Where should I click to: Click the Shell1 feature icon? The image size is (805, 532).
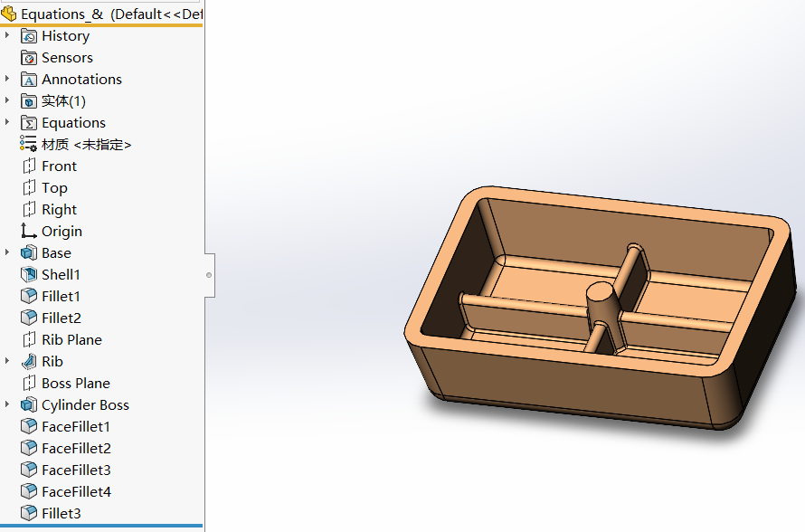pyautogui.click(x=29, y=275)
